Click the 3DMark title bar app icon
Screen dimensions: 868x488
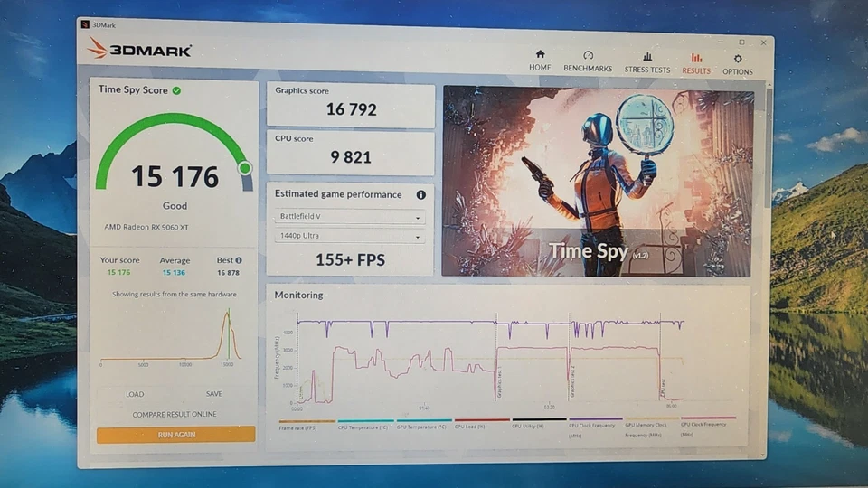pos(85,24)
